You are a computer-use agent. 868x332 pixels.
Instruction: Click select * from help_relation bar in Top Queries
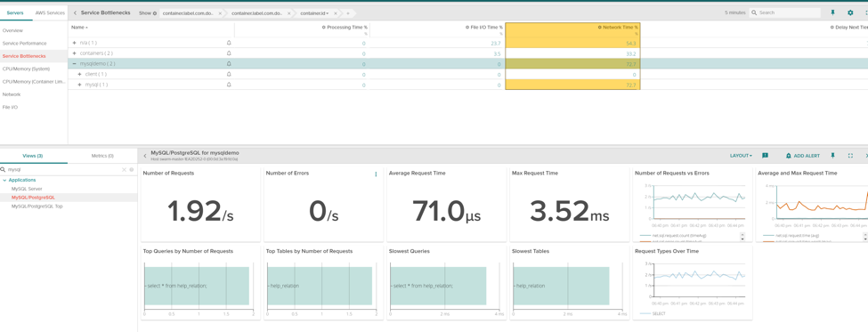pyautogui.click(x=197, y=286)
